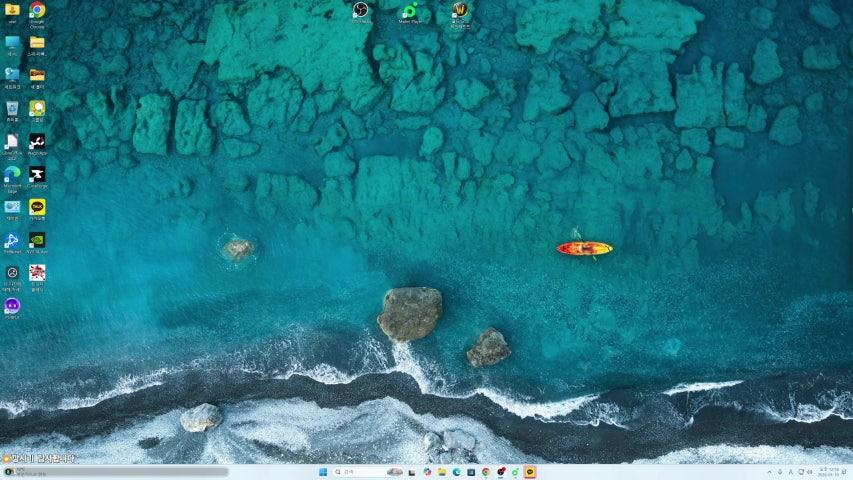This screenshot has height=480, width=853.
Task: Select the Recycle Bin icon
Action: 12,108
